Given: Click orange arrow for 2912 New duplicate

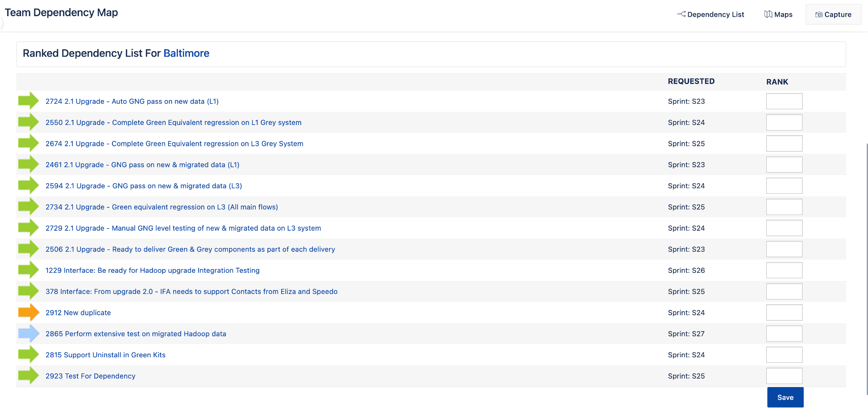Looking at the screenshot, I should point(28,312).
